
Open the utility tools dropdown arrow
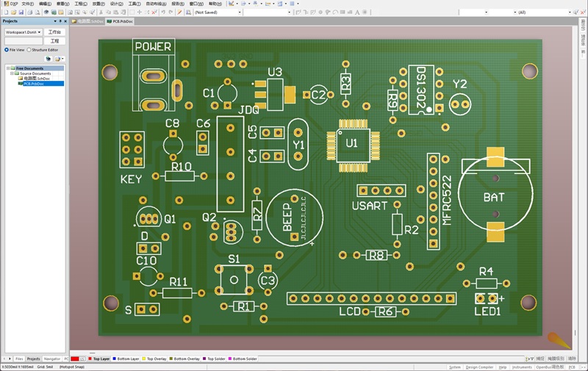point(237,4)
